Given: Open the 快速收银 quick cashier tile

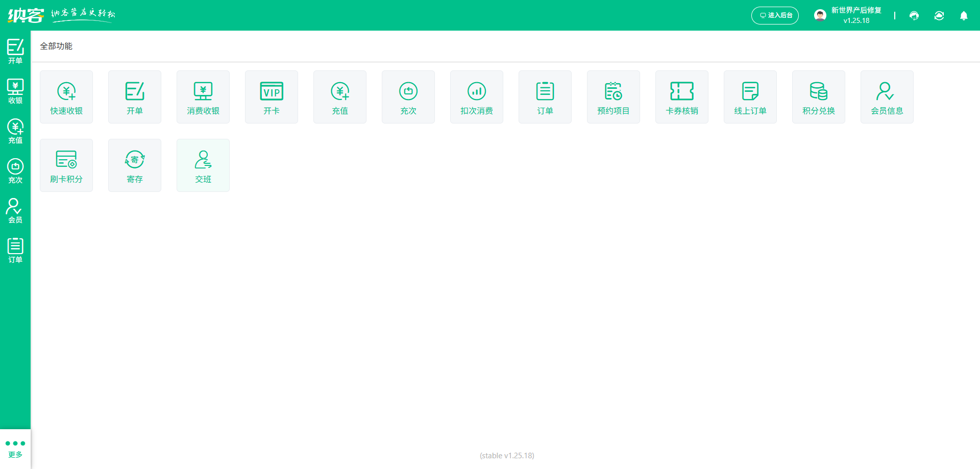Looking at the screenshot, I should tap(66, 97).
